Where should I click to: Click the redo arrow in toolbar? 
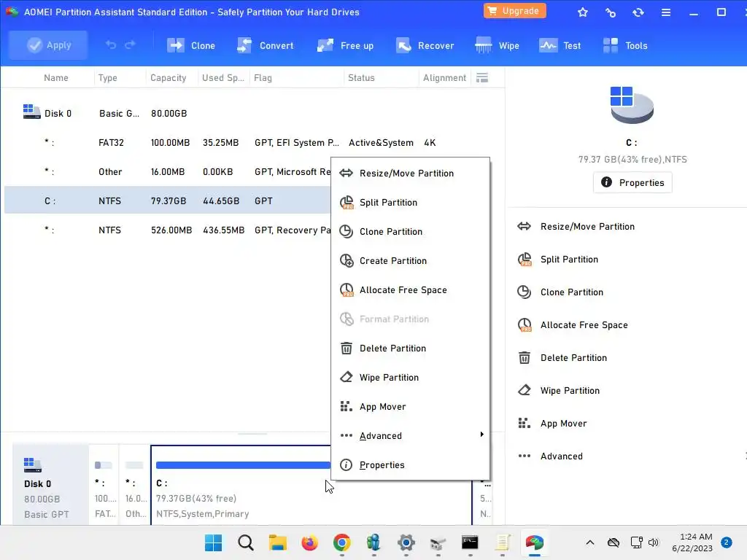coord(130,44)
